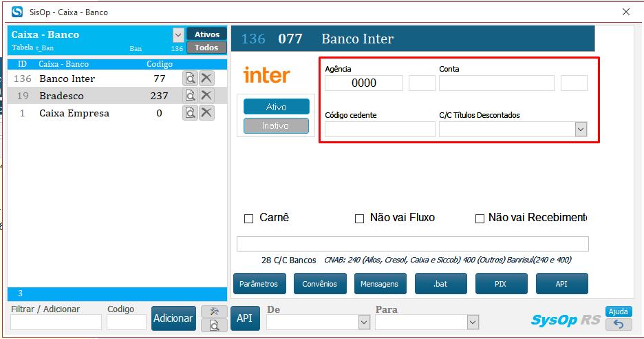Show only Ativos records
Viewport: 644px width, 339px height.
206,34
